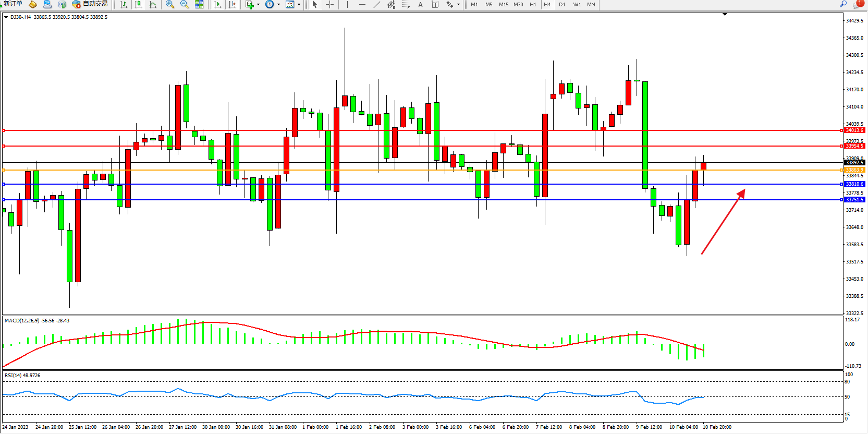This screenshot has height=434, width=868.
Task: Switch chart to bar chart display
Action: (124, 4)
